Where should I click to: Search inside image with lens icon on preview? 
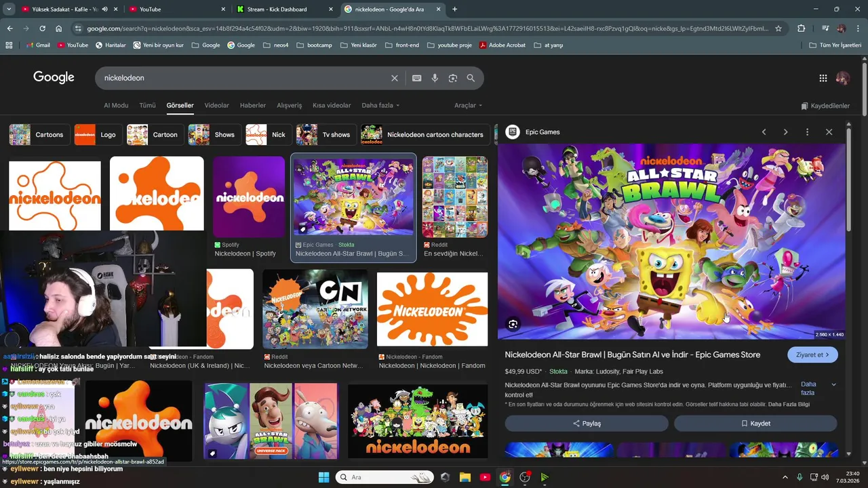(513, 325)
